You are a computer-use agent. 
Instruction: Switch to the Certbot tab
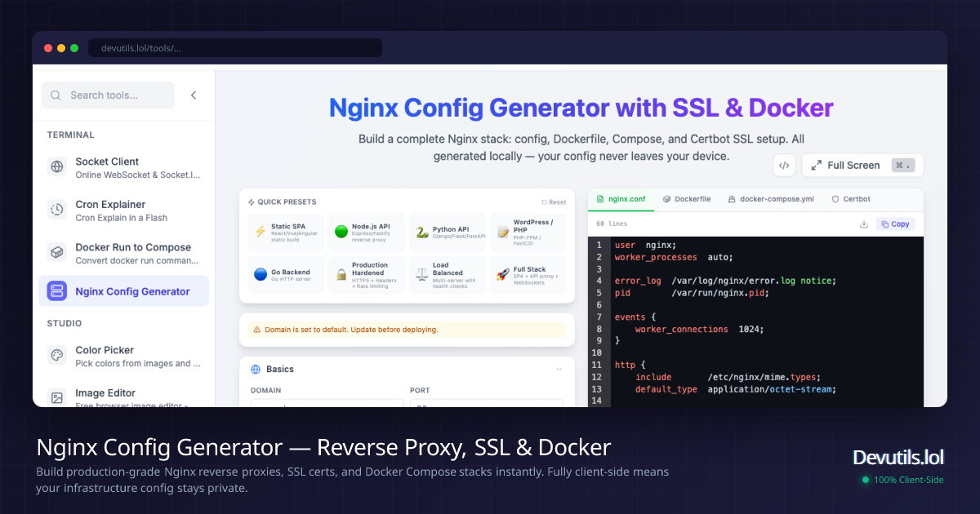pos(851,199)
